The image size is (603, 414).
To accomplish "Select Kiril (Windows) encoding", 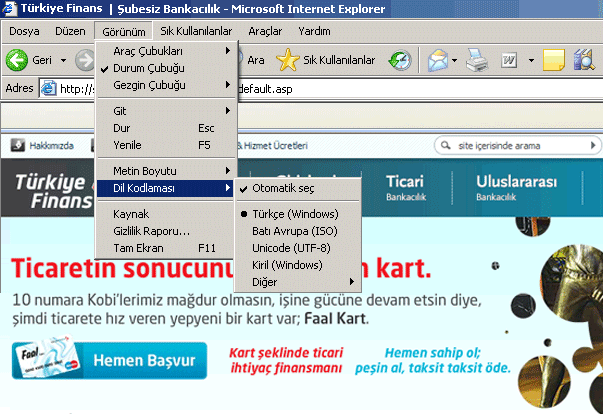I will point(297,265).
